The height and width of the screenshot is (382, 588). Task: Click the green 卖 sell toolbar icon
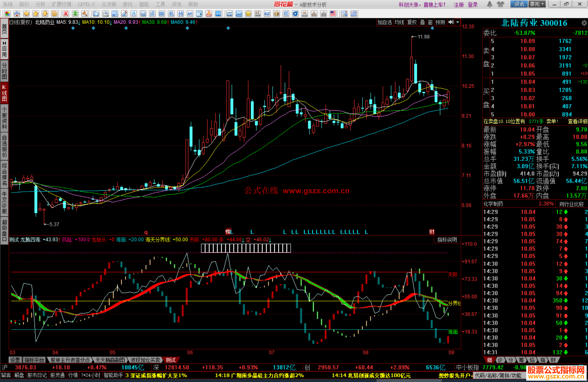(75, 14)
